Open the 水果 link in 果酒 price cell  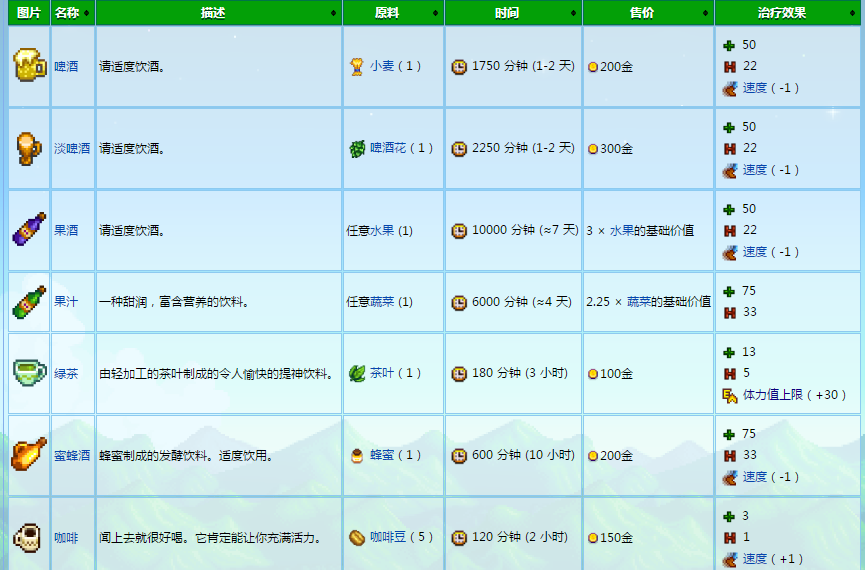tap(621, 231)
